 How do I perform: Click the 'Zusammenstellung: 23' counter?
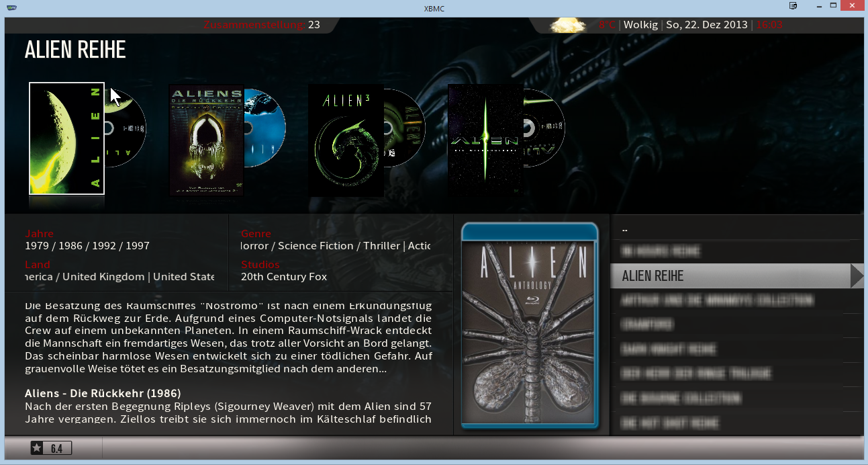262,25
